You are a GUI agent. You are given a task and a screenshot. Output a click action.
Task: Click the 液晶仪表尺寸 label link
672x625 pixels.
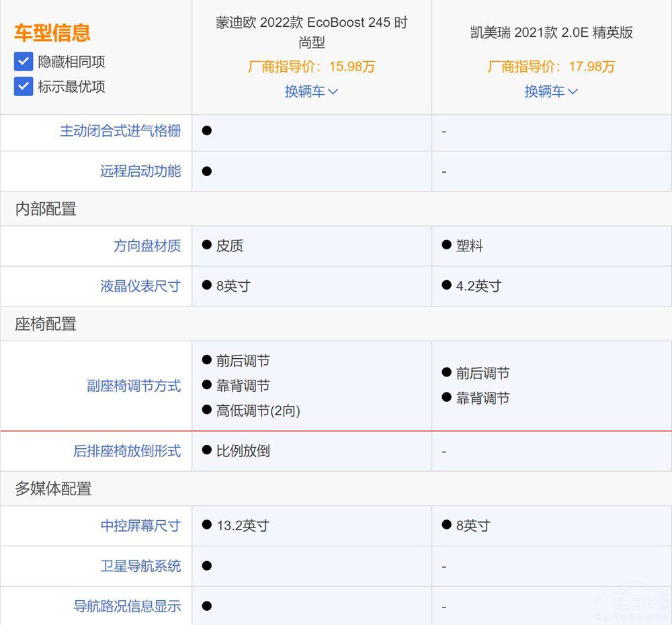click(140, 286)
